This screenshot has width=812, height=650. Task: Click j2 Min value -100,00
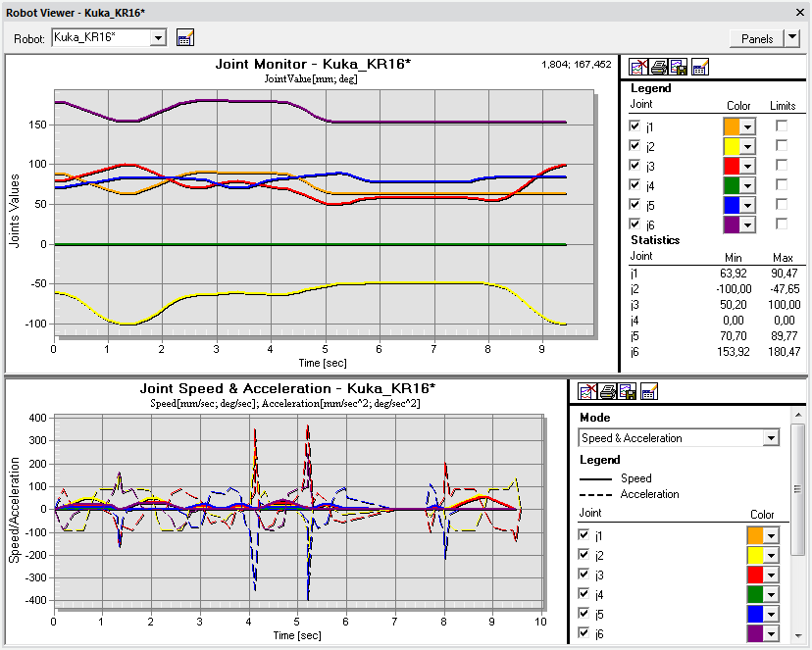click(734, 289)
